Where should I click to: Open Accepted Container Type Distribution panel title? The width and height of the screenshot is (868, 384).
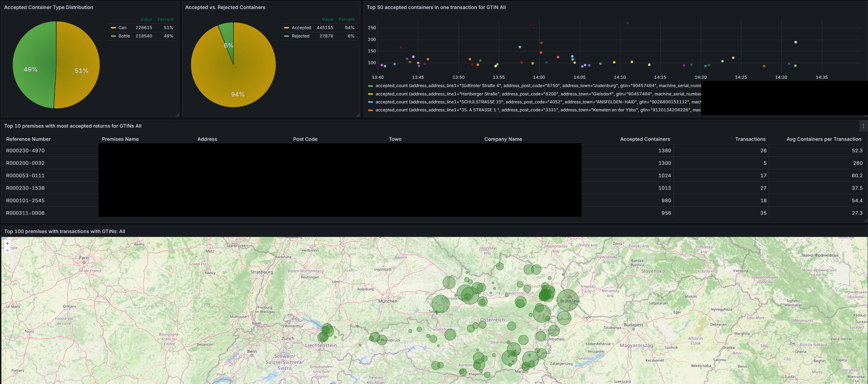[49, 7]
